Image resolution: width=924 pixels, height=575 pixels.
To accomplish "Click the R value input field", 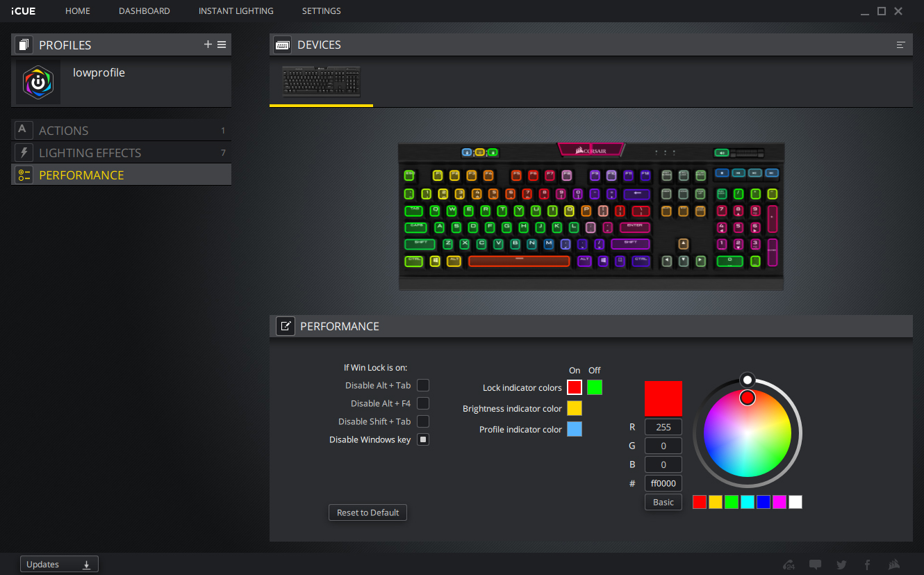I will 663,427.
